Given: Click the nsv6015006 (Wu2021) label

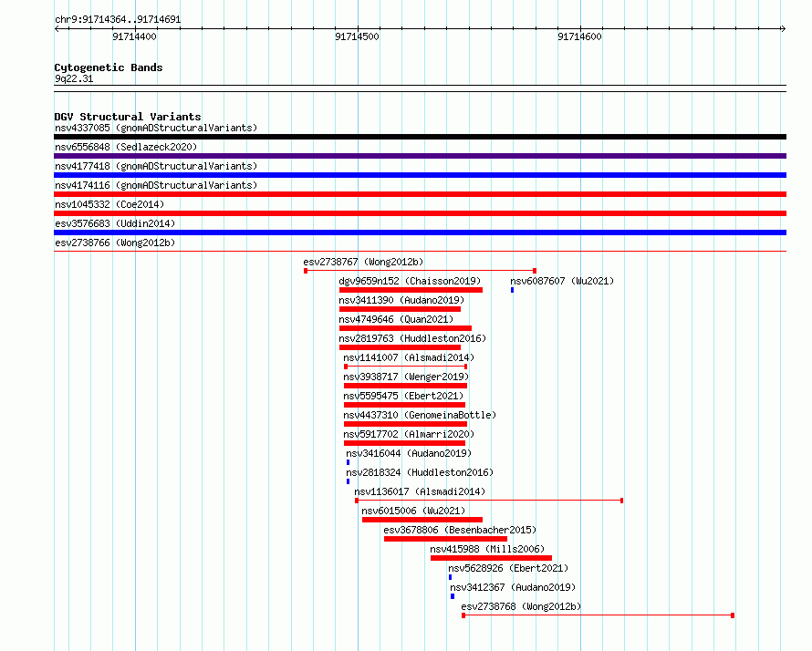Looking at the screenshot, I should click(x=413, y=511).
